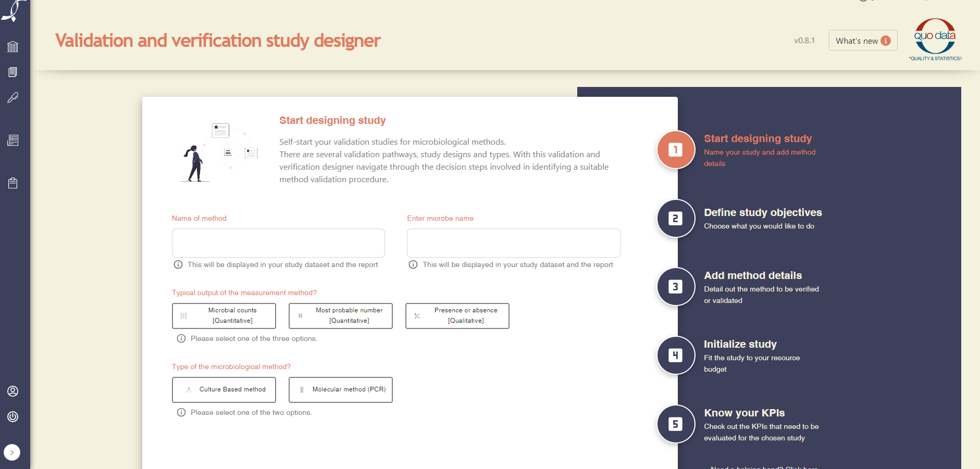Image resolution: width=980 pixels, height=469 pixels.
Task: Click step 3 circle Add method details
Action: (x=676, y=287)
